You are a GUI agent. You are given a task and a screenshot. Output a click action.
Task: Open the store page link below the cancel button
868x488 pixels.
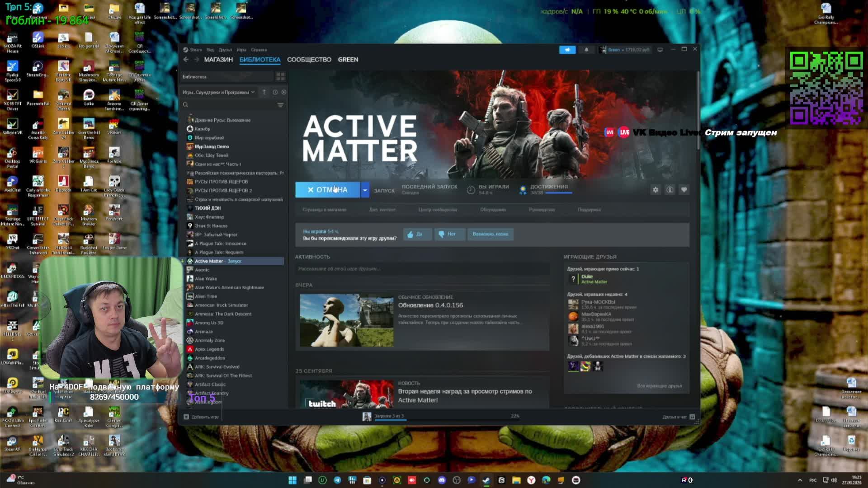[x=324, y=210]
